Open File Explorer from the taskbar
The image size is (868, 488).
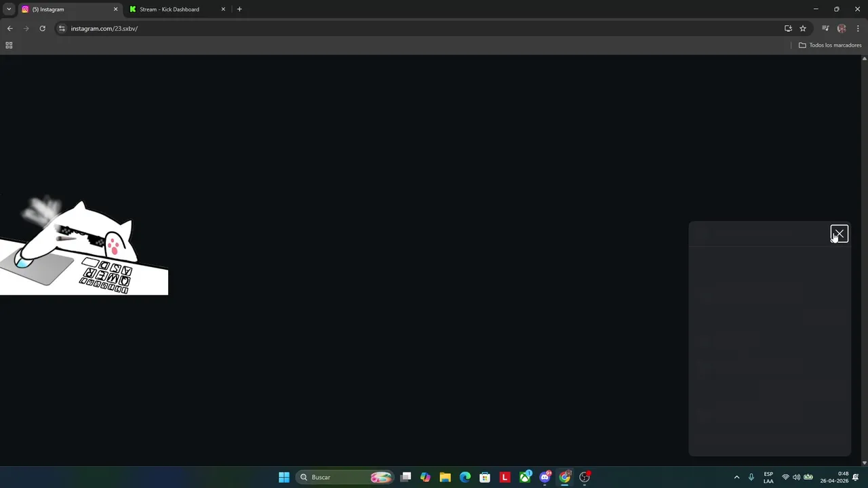(445, 477)
